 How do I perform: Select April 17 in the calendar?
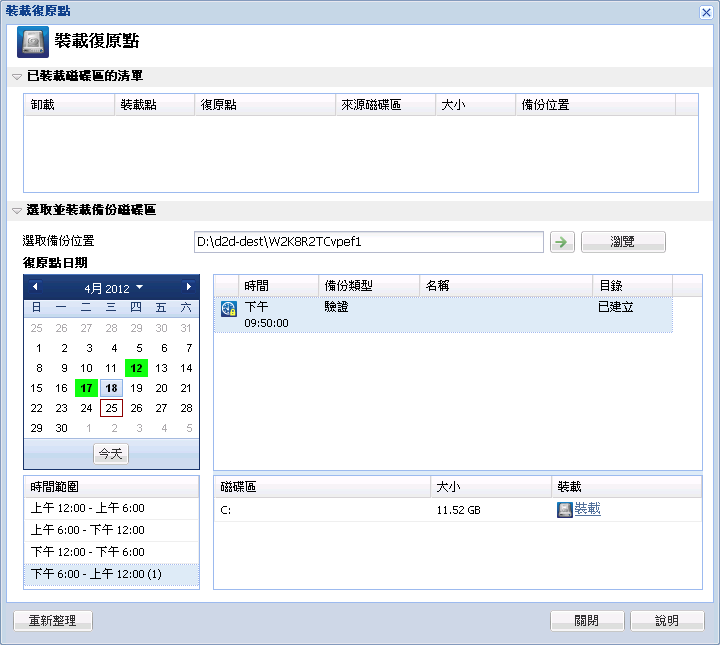(x=86, y=388)
